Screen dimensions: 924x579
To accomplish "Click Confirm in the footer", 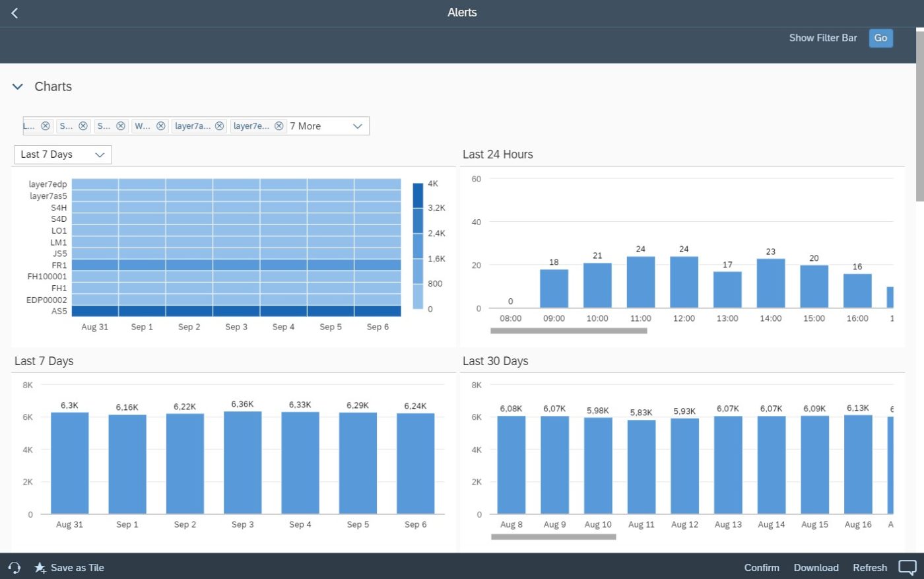I will pyautogui.click(x=762, y=568).
